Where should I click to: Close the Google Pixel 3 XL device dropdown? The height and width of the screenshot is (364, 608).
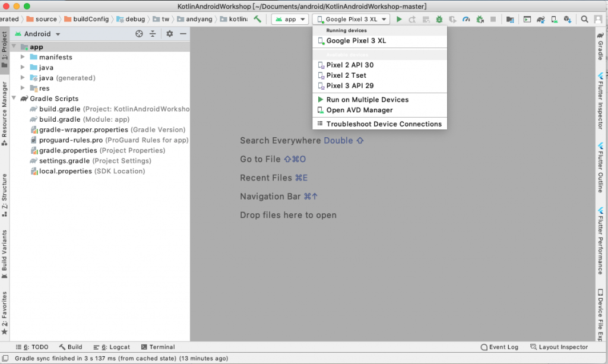click(x=351, y=19)
